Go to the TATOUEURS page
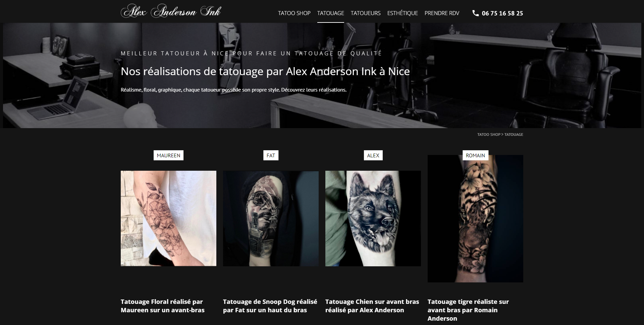 point(366,13)
